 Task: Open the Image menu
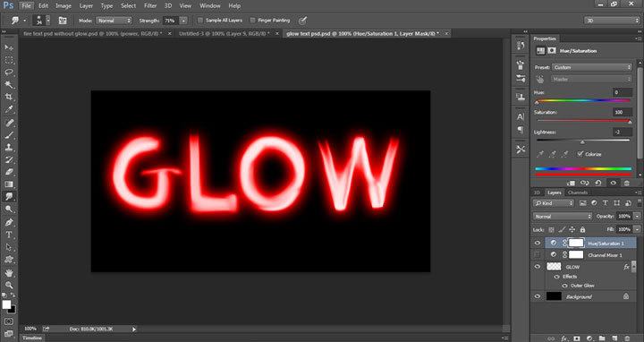point(64,5)
